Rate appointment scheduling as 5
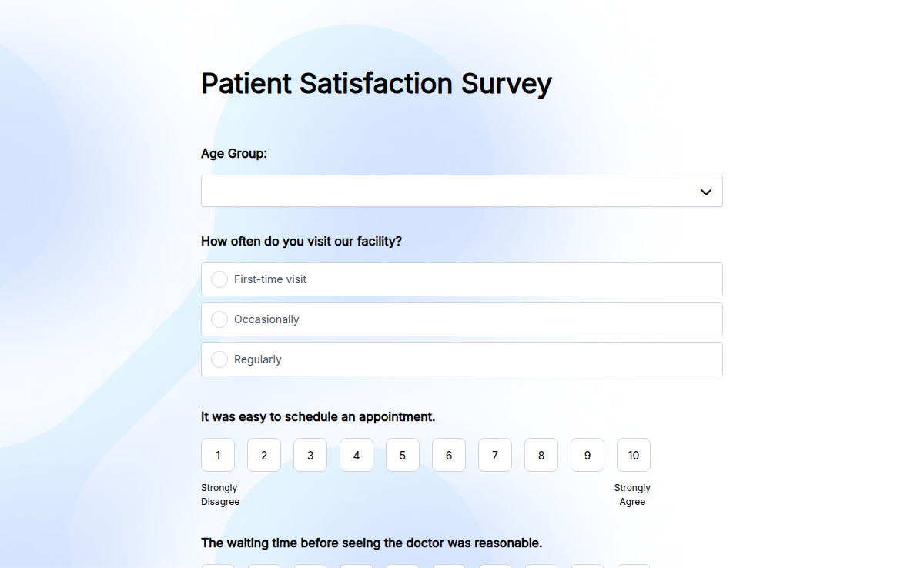 coord(403,455)
